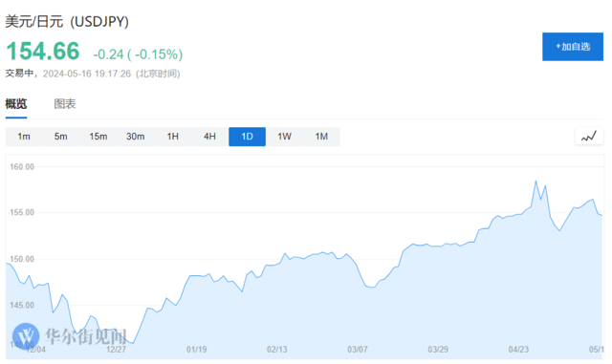Image resolution: width=612 pixels, height=364 pixels.
Task: Click the 155.00 price gridline label
Action: 22,213
